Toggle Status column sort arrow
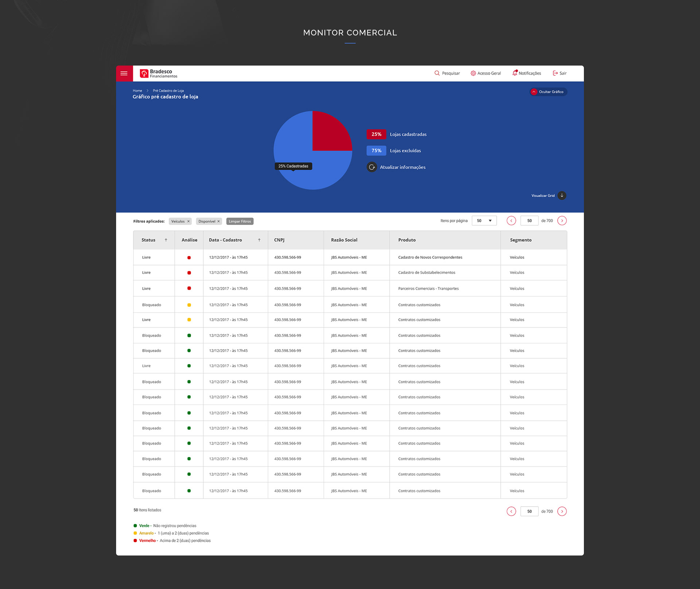This screenshot has height=589, width=700. [166, 240]
